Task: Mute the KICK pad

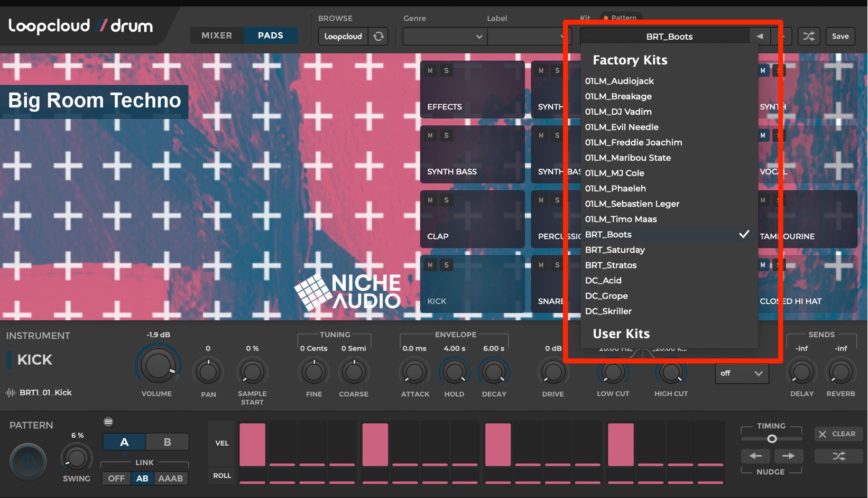Action: click(x=430, y=265)
